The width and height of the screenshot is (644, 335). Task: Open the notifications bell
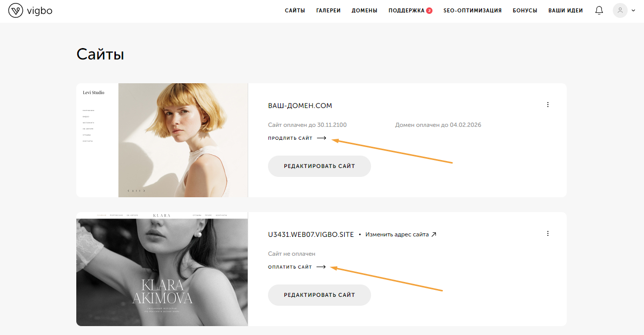(x=599, y=10)
